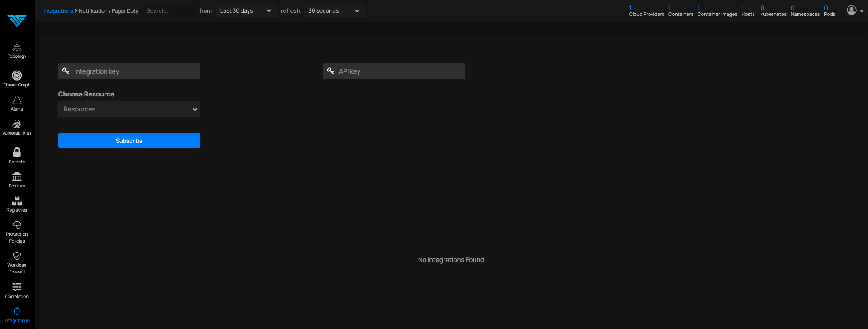The image size is (868, 329).
Task: Expand the 30 seconds refresh interval dropdown
Action: [334, 11]
